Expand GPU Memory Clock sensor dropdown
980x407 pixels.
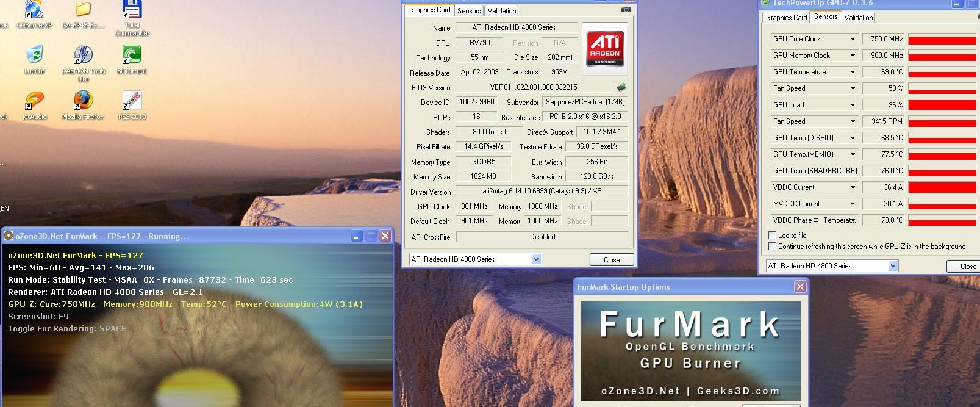pyautogui.click(x=853, y=56)
